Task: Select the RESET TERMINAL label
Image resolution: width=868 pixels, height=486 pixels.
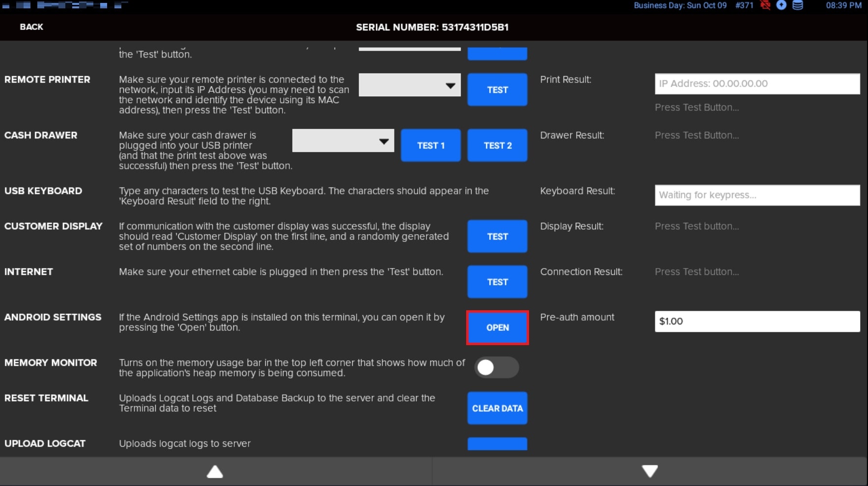Action: coord(46,398)
